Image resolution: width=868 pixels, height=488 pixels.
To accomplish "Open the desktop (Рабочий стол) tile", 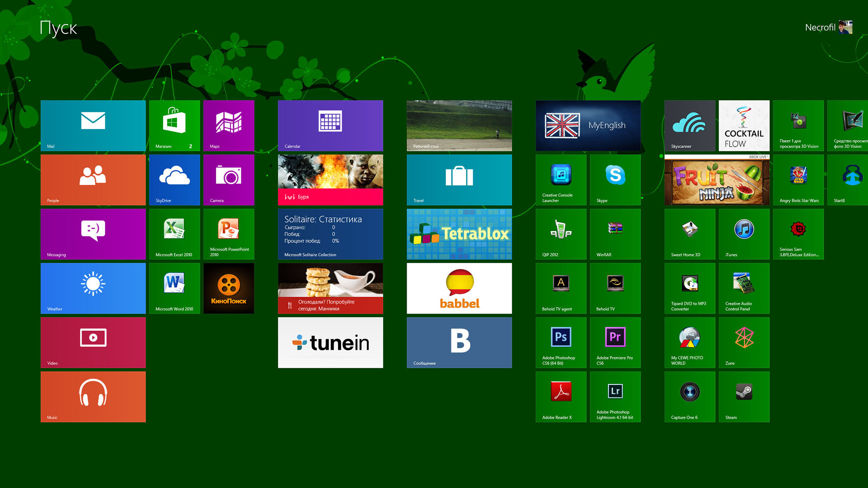I will (x=459, y=125).
